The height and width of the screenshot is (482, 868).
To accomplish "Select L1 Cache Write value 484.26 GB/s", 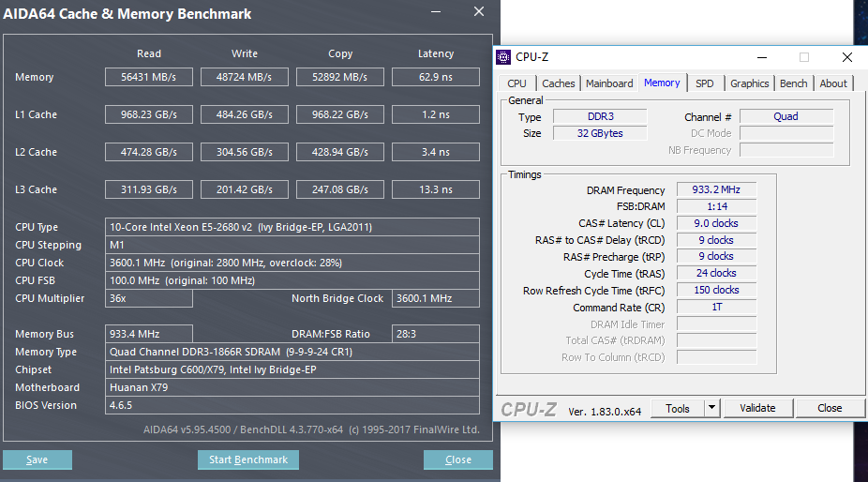I will click(244, 114).
